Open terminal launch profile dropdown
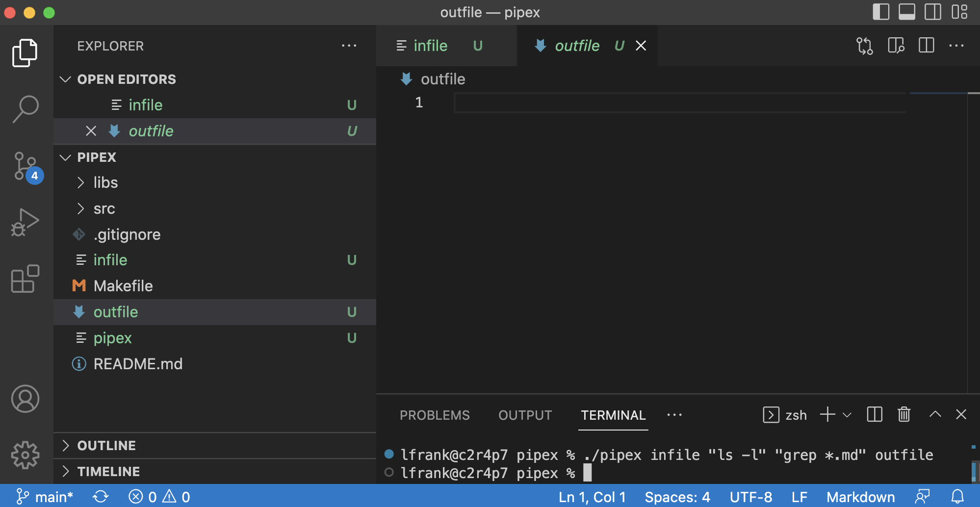The width and height of the screenshot is (980, 507). (847, 415)
